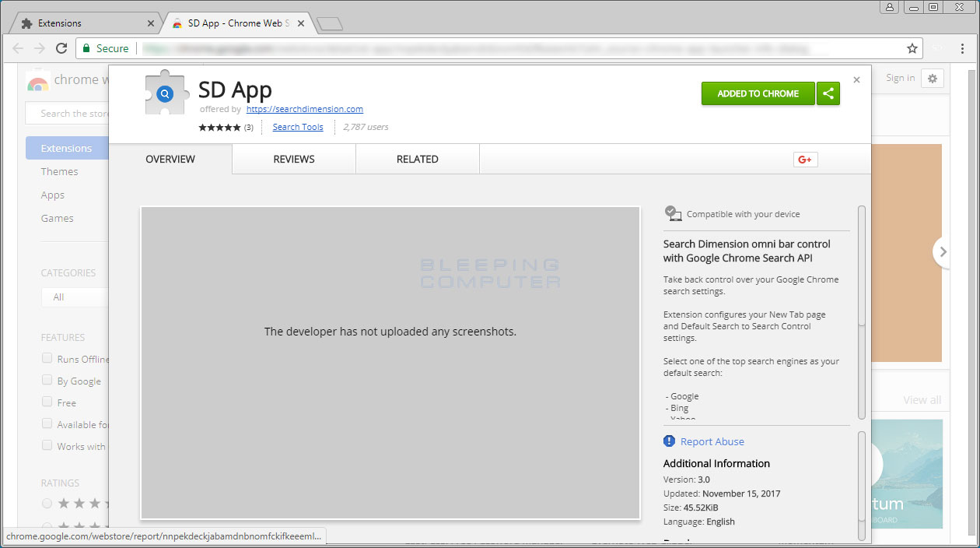Click the "- Bing" list entry
The height and width of the screenshot is (548, 980).
[x=677, y=408]
